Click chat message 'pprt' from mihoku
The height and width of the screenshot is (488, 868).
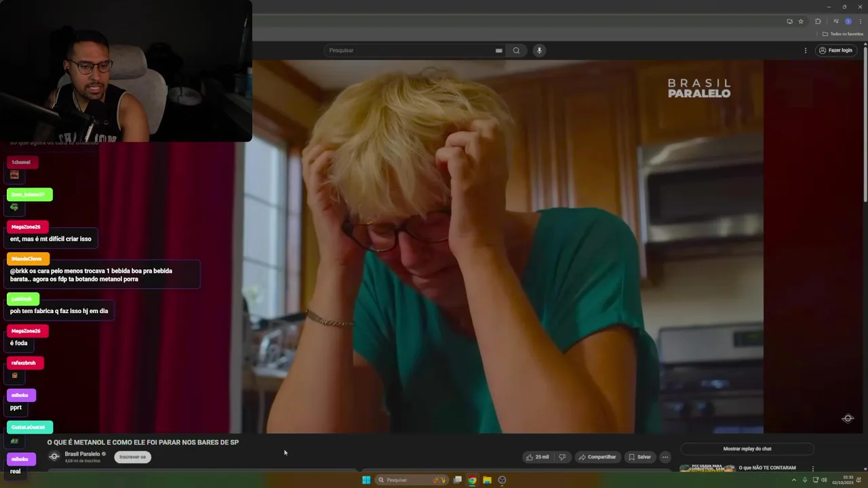tap(16, 407)
